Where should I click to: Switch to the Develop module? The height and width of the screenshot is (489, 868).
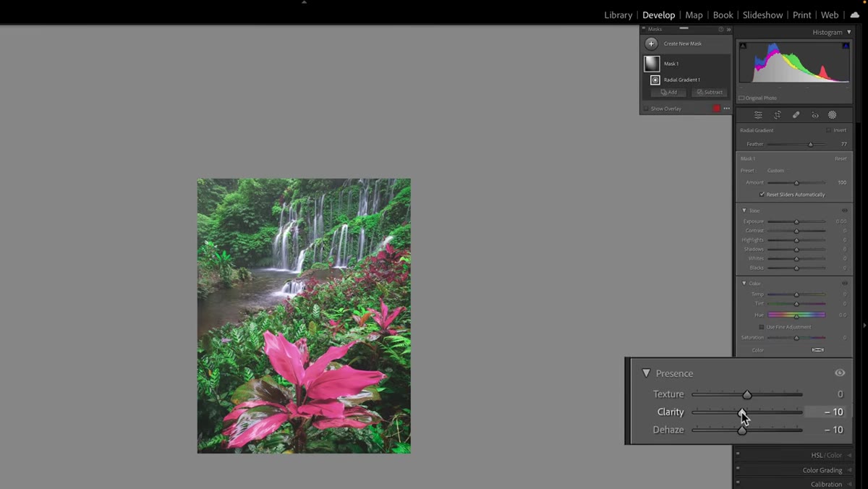tap(658, 14)
